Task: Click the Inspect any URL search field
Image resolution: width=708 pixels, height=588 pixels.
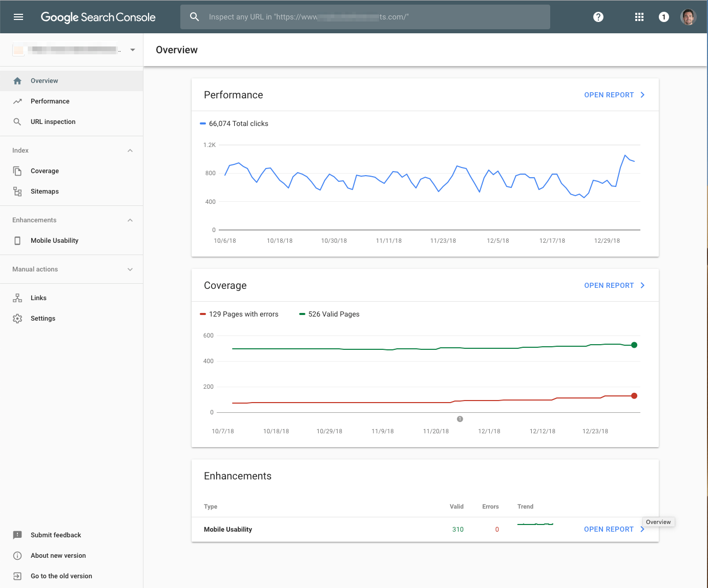Action: point(365,17)
